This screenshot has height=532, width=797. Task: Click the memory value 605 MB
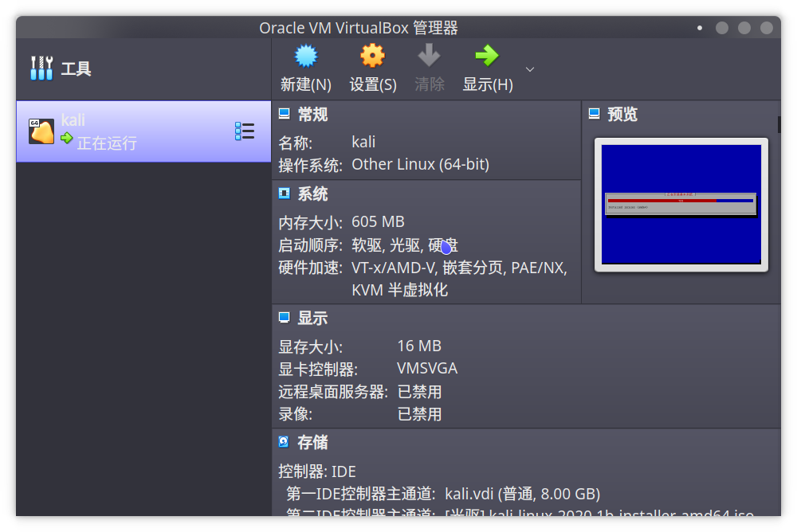tap(378, 221)
